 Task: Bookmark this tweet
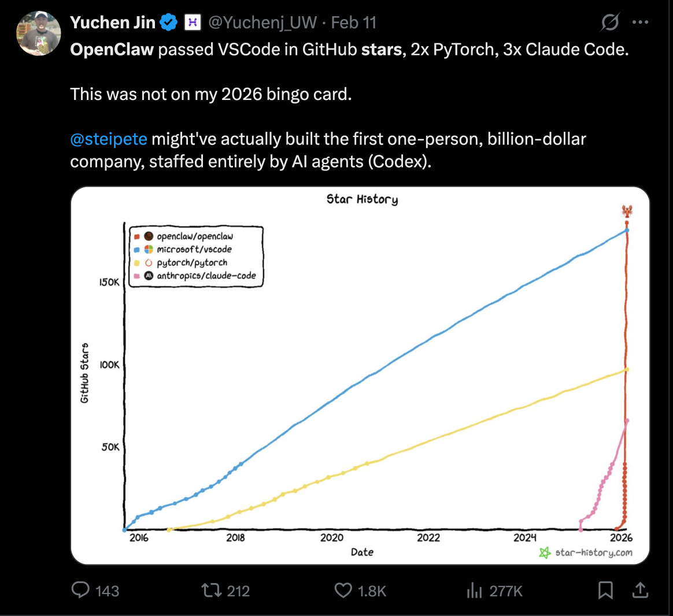[605, 590]
